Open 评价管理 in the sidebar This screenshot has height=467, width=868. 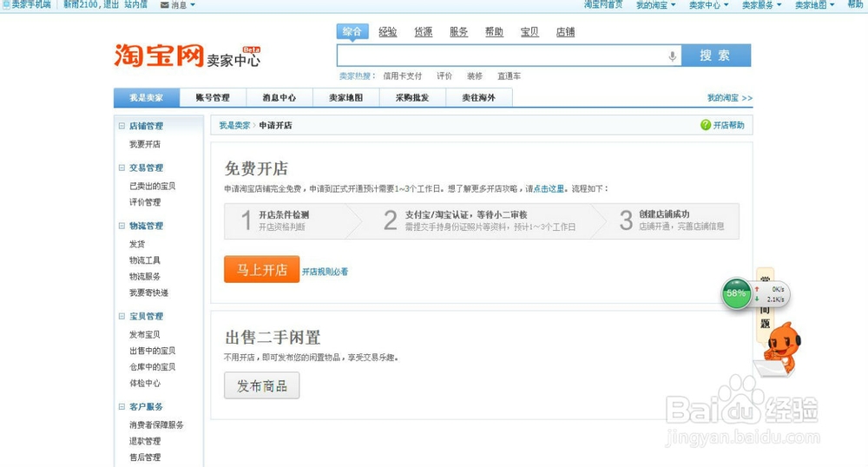coord(145,202)
